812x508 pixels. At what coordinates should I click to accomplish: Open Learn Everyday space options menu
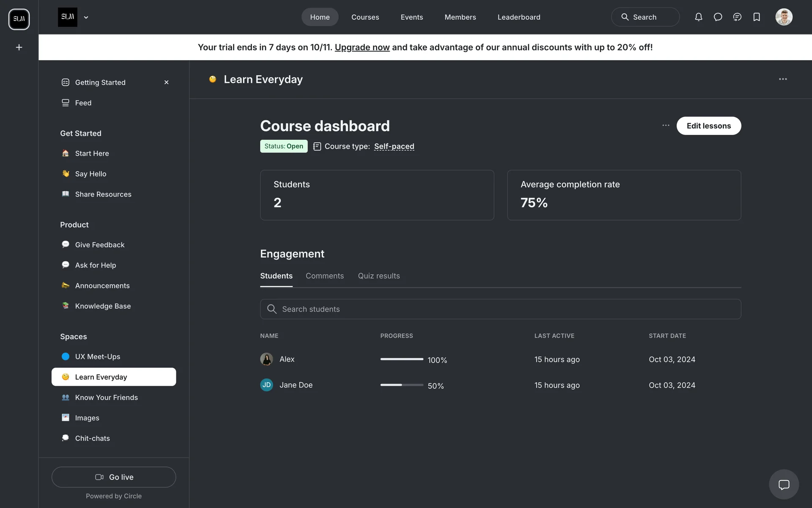[783, 79]
